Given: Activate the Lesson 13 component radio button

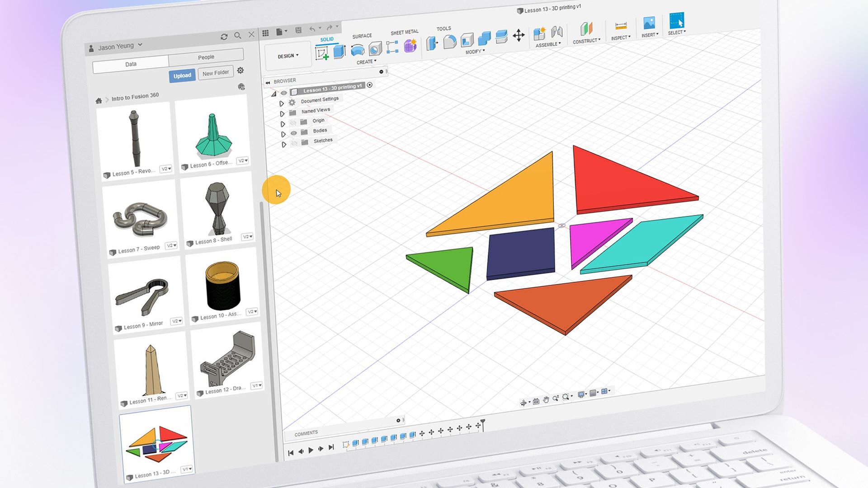Looking at the screenshot, I should (x=370, y=85).
